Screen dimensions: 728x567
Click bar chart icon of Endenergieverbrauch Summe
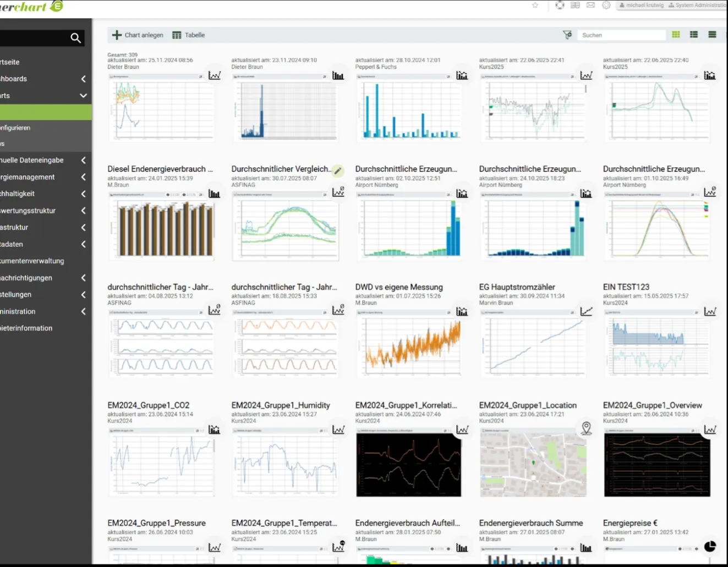pos(586,548)
